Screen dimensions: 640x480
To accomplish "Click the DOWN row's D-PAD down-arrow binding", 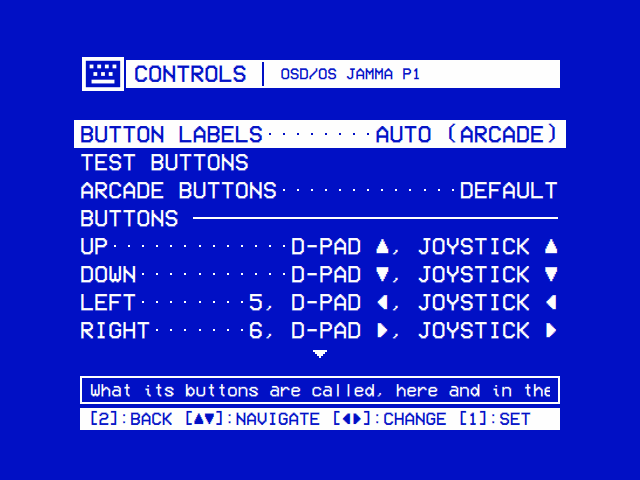I will coord(340,274).
